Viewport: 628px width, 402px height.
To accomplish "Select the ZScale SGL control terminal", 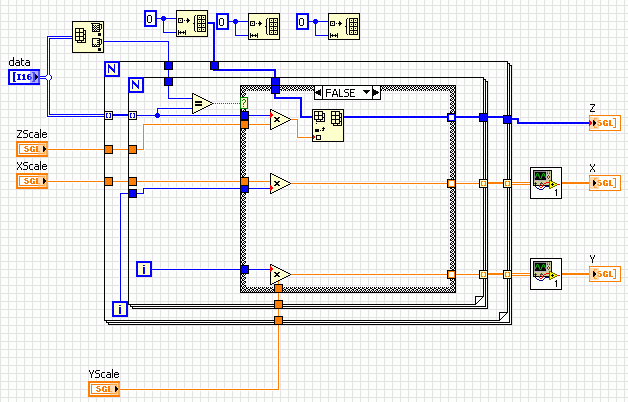I will (x=32, y=149).
